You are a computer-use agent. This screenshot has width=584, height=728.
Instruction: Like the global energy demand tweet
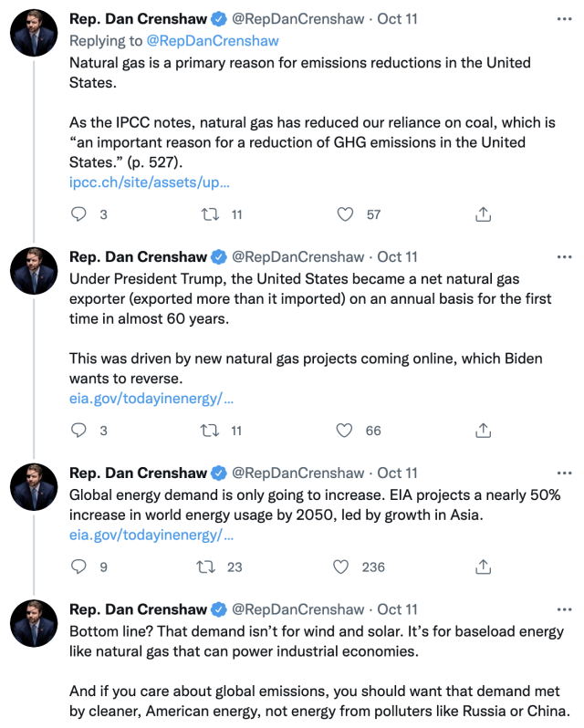[342, 567]
